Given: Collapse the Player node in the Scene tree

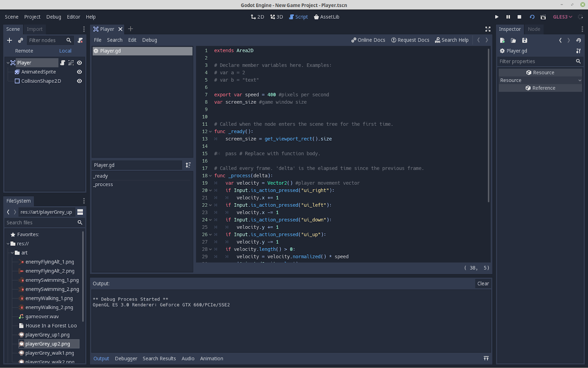Looking at the screenshot, I should point(8,63).
